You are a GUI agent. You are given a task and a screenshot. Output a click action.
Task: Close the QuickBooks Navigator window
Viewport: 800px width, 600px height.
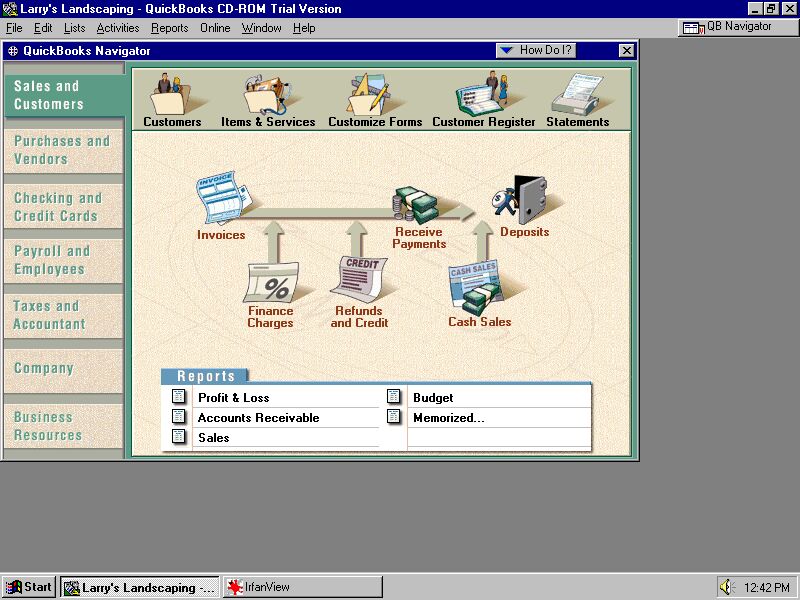click(x=626, y=51)
